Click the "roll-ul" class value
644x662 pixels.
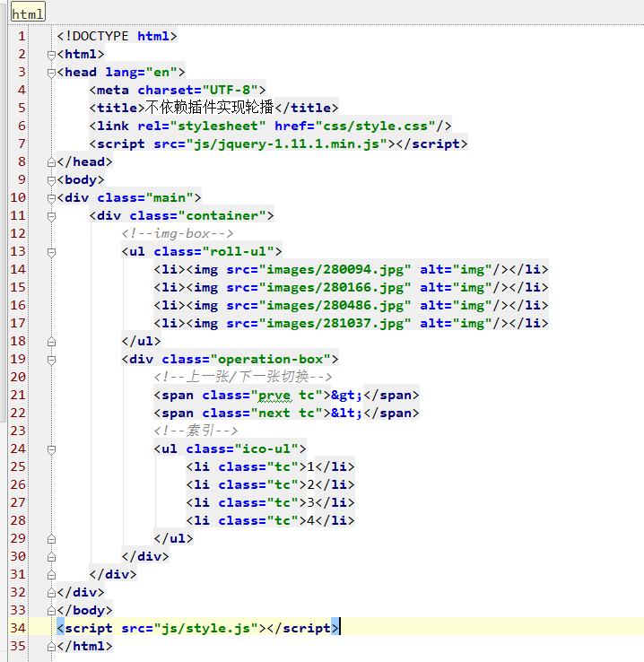click(238, 252)
